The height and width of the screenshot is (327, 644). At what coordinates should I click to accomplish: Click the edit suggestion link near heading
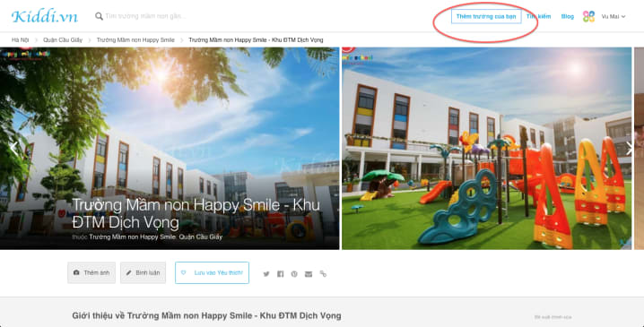click(553, 317)
